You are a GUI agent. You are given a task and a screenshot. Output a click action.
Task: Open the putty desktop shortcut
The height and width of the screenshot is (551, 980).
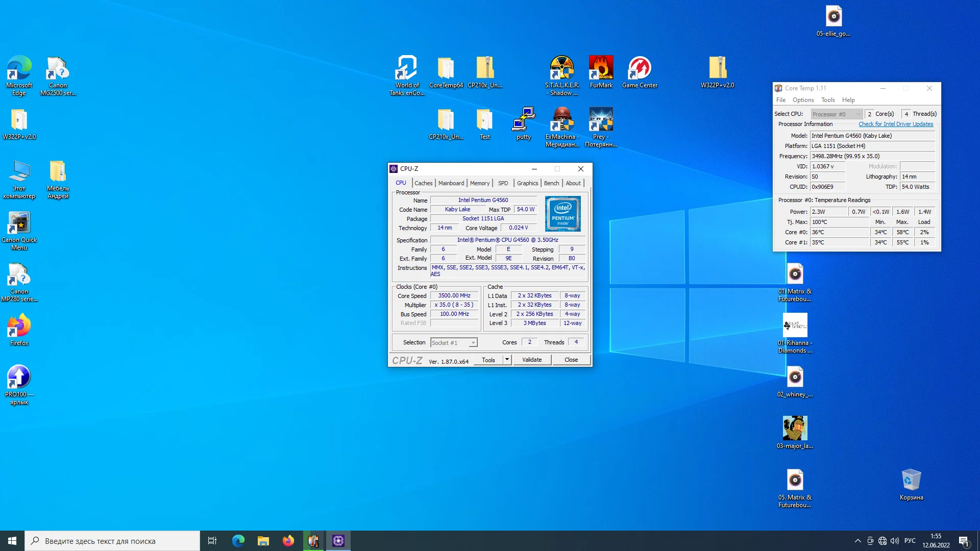pyautogui.click(x=523, y=120)
